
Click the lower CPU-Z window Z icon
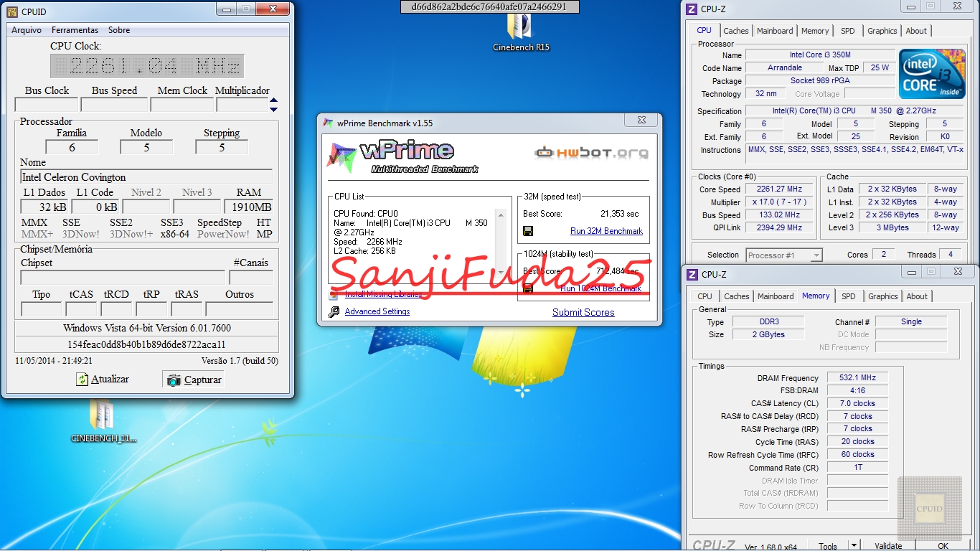coord(692,274)
